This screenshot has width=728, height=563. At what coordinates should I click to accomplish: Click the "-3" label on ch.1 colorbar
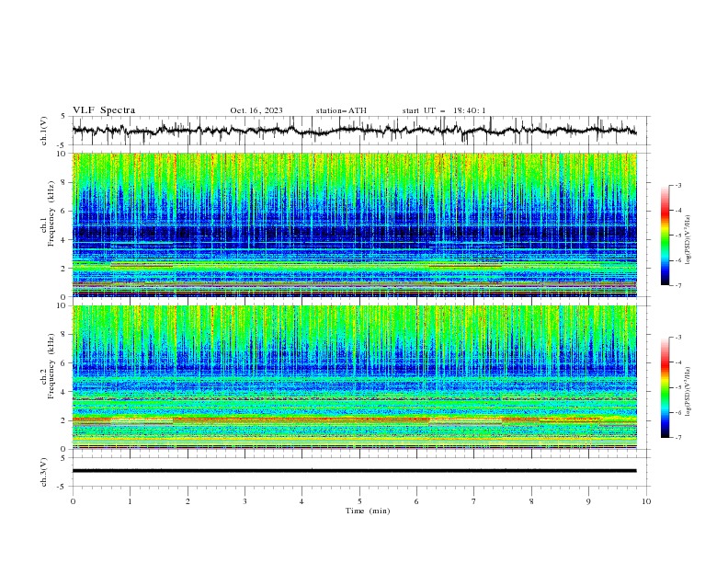pos(677,185)
